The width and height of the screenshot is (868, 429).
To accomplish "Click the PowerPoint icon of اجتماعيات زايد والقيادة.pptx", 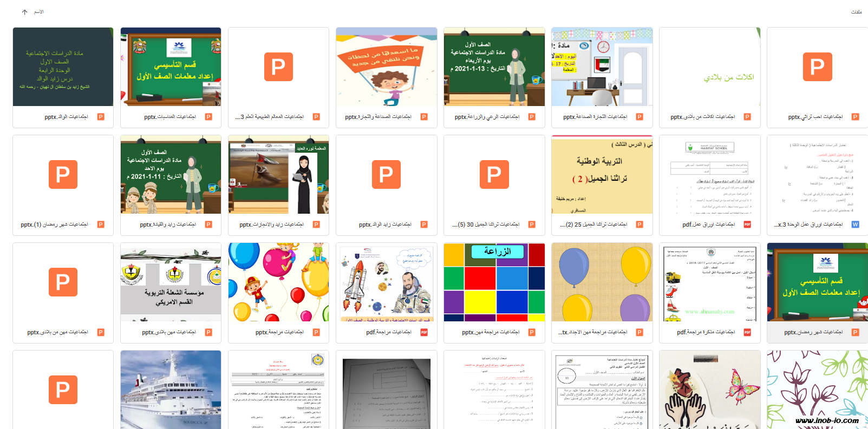I will tap(208, 225).
